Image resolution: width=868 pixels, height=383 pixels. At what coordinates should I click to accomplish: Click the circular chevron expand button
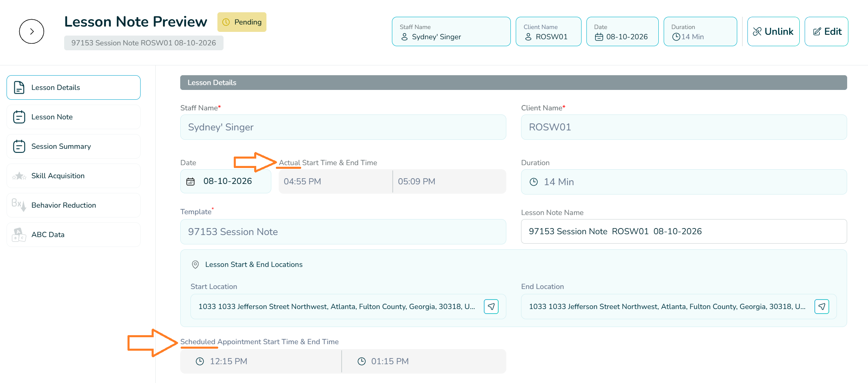pyautogui.click(x=31, y=31)
